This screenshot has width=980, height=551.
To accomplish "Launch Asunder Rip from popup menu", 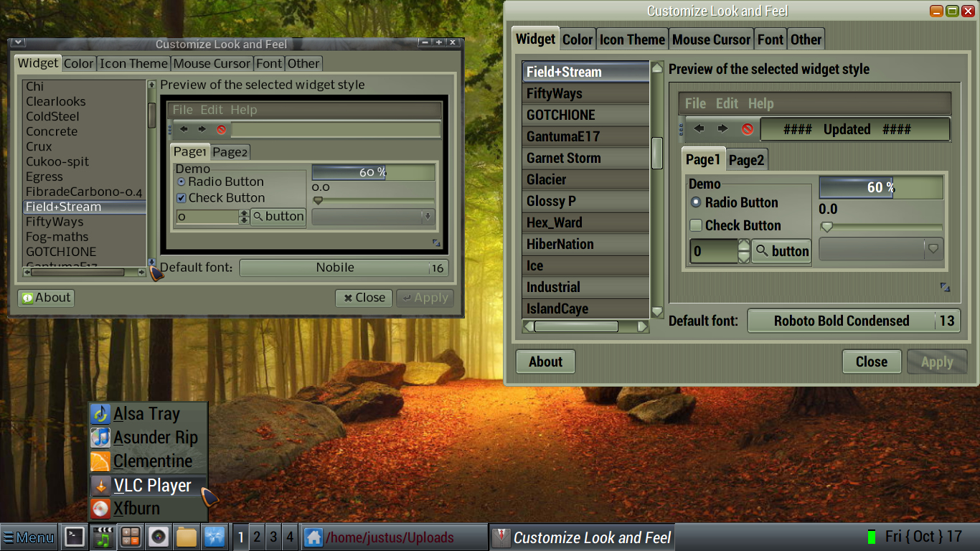I will click(149, 438).
